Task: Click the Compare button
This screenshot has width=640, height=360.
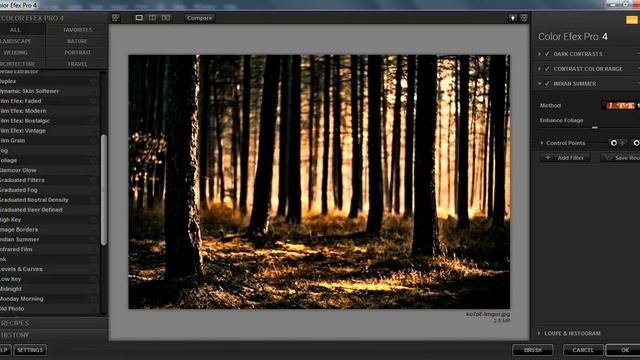Action: [200, 18]
